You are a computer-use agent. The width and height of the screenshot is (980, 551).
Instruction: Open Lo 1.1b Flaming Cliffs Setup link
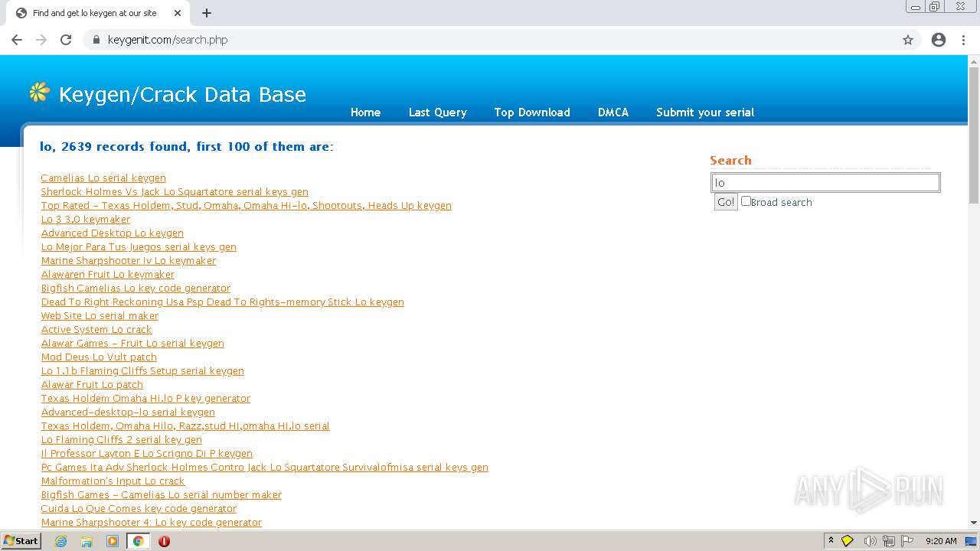[x=142, y=371]
